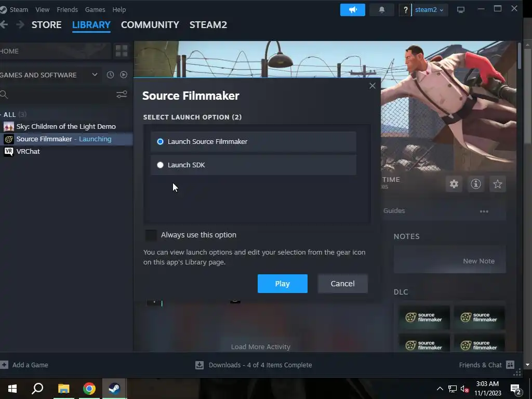Click the announcements megaphone icon
This screenshot has height=399, width=532.
(x=353, y=10)
